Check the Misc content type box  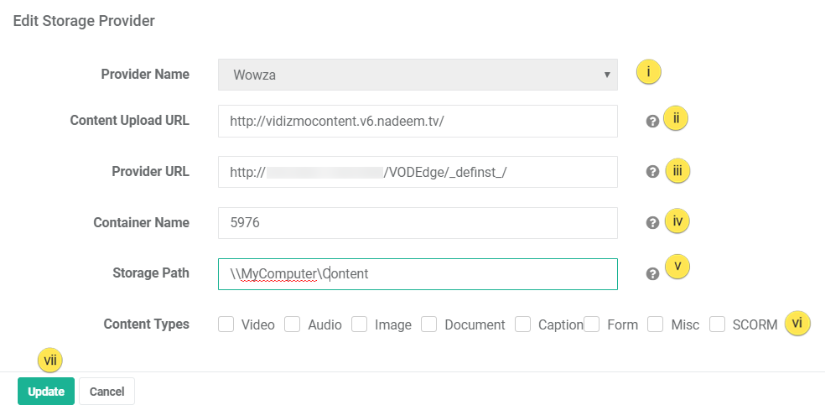(x=655, y=324)
